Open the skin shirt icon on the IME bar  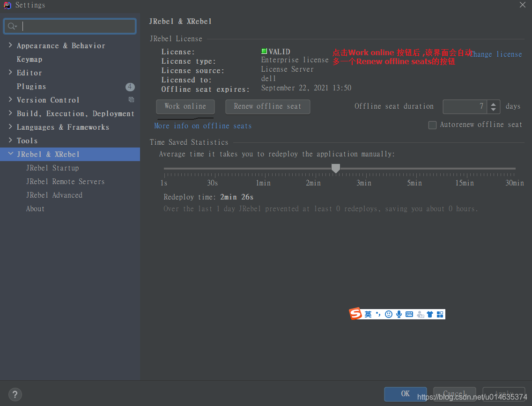[x=430, y=314]
